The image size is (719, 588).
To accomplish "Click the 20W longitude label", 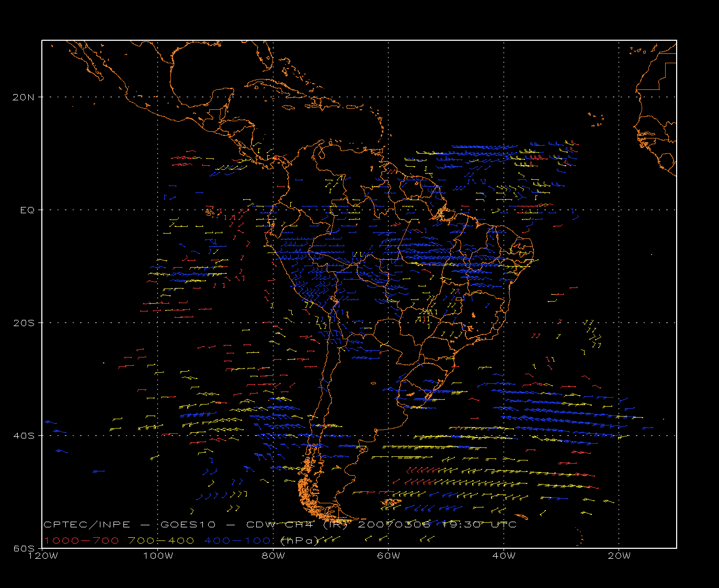I will [619, 556].
